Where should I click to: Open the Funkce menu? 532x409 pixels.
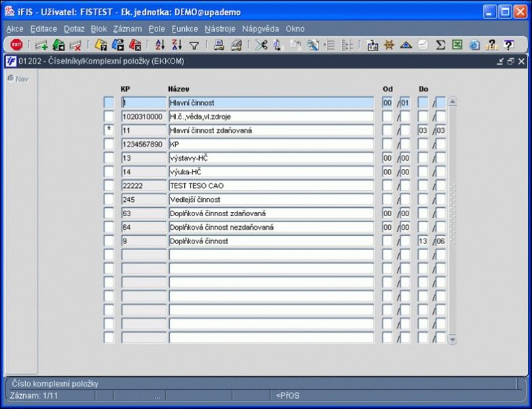coord(185,29)
